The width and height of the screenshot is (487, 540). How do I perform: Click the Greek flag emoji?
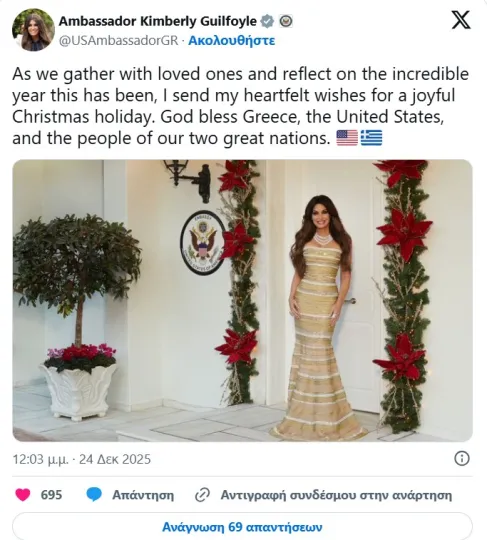(x=371, y=138)
